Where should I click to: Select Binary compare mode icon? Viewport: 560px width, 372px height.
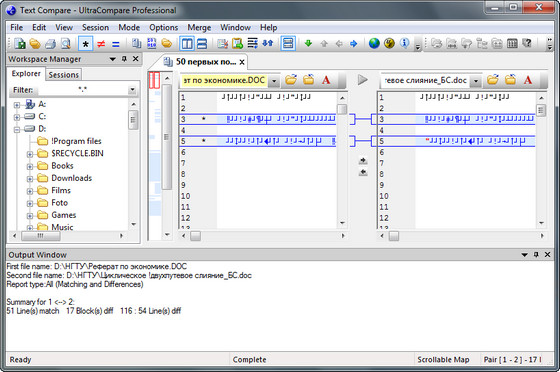151,44
